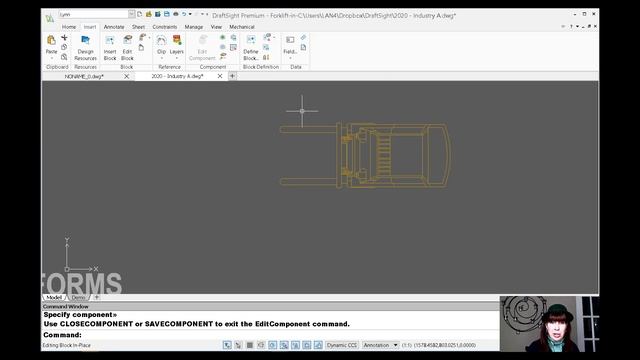Screen dimensions: 640x360
Task: Switch to the Sheet ribbon tab
Action: (138, 27)
